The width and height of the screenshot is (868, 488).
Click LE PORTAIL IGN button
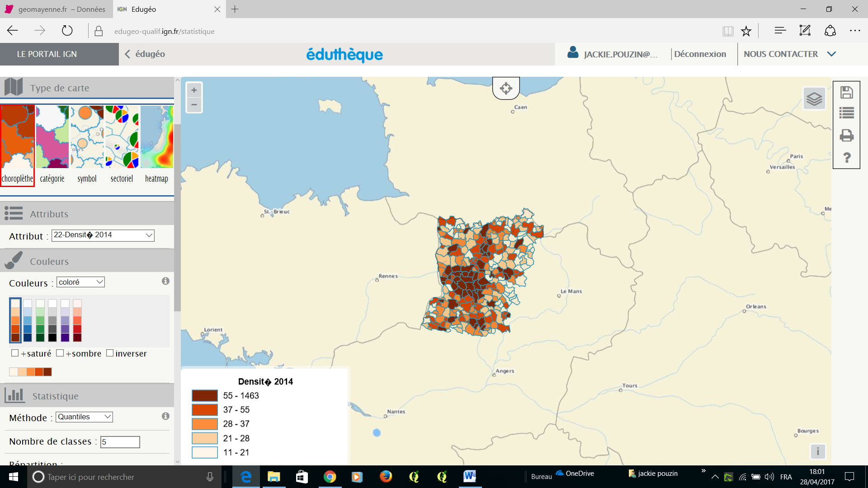47,54
